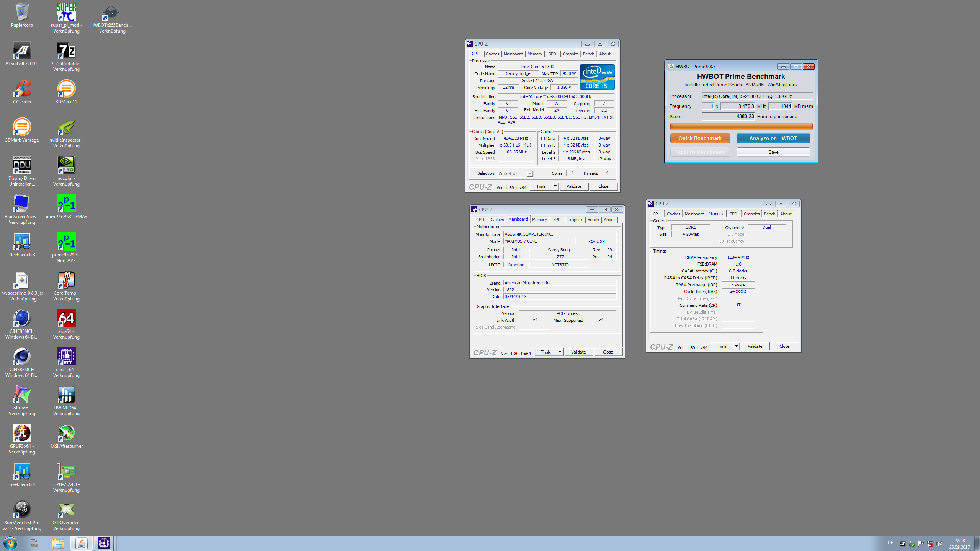Click the orange HWBOT progress bar
The width and height of the screenshot is (980, 551).
(x=741, y=127)
